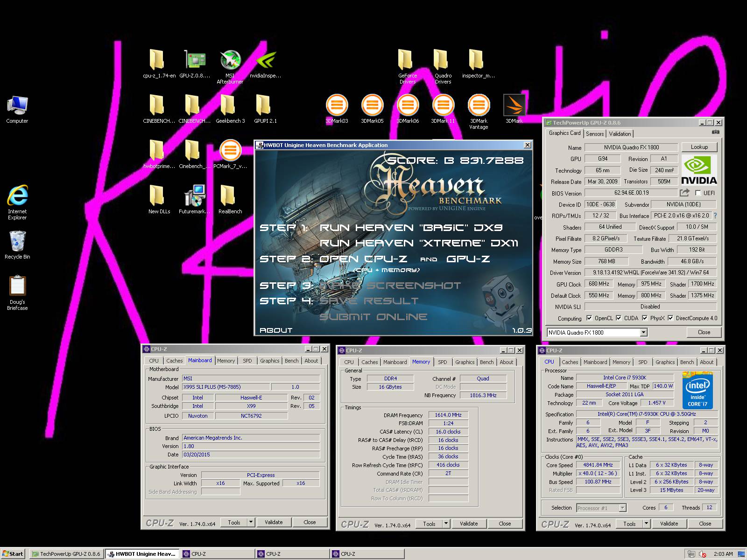Screen dimensions: 747x560
Task: Expand Tools dropdown arrow in Memory CPU-Z
Action: (x=446, y=524)
